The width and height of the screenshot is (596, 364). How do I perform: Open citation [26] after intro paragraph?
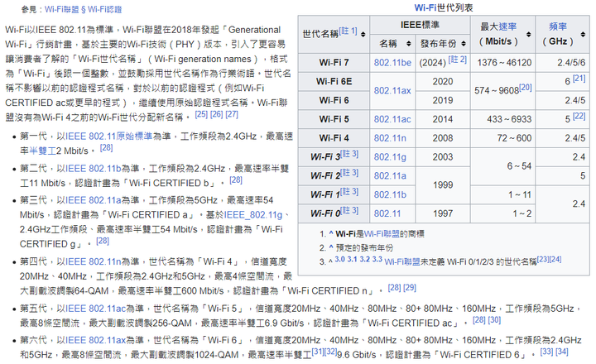pos(216,114)
